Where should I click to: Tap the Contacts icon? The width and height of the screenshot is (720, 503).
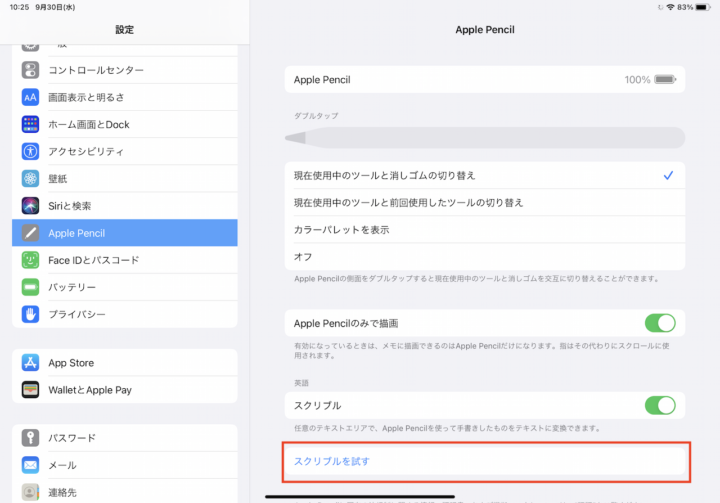[x=30, y=492]
